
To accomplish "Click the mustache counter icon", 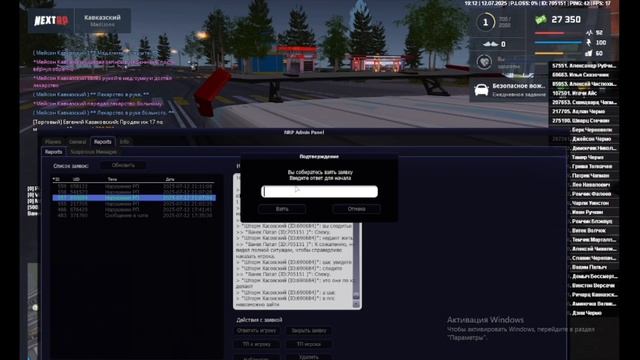I will click(490, 44).
